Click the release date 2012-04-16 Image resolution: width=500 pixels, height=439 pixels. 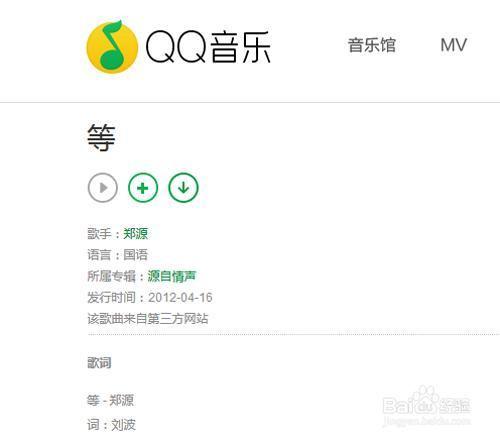point(180,297)
